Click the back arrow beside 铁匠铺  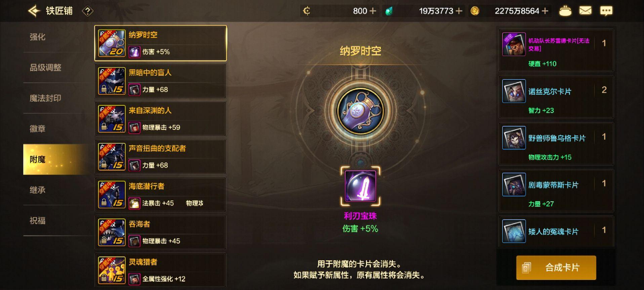pos(34,11)
